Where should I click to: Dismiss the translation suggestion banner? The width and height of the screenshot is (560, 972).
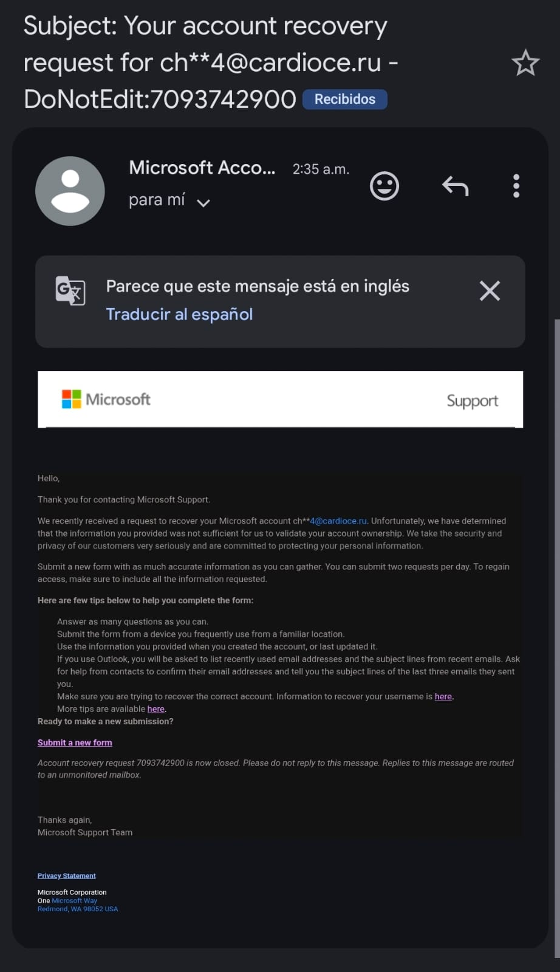click(x=490, y=291)
